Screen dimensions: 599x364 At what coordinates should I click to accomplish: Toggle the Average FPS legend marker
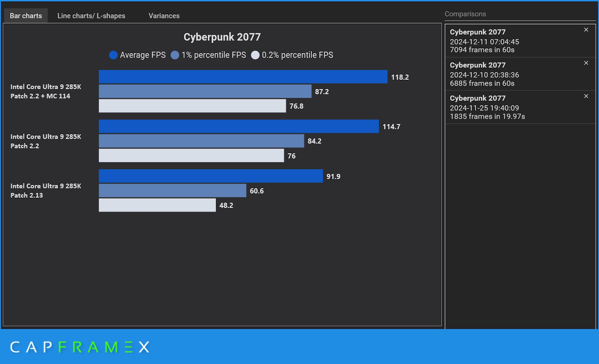click(x=113, y=55)
